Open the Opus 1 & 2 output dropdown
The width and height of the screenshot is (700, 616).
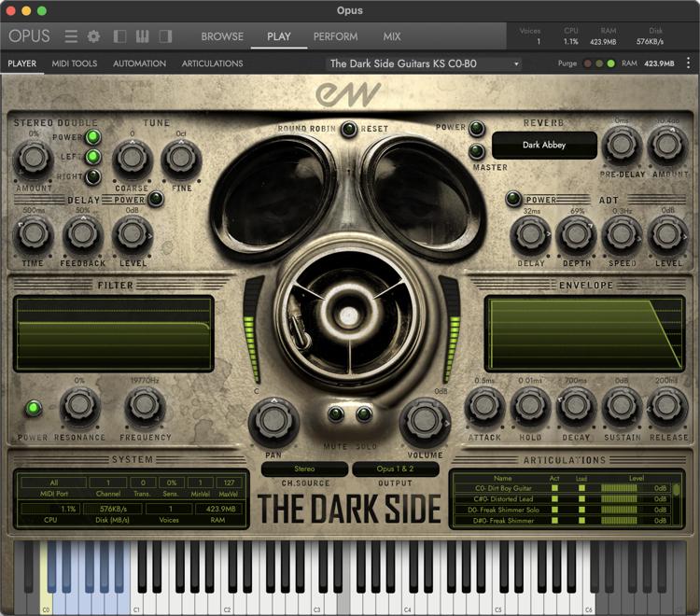click(395, 469)
